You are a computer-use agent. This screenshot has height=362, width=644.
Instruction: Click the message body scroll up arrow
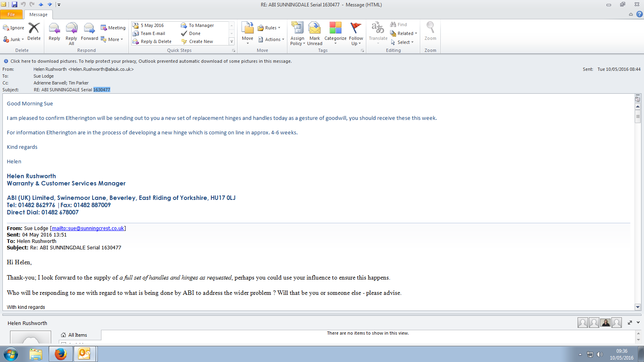(638, 107)
